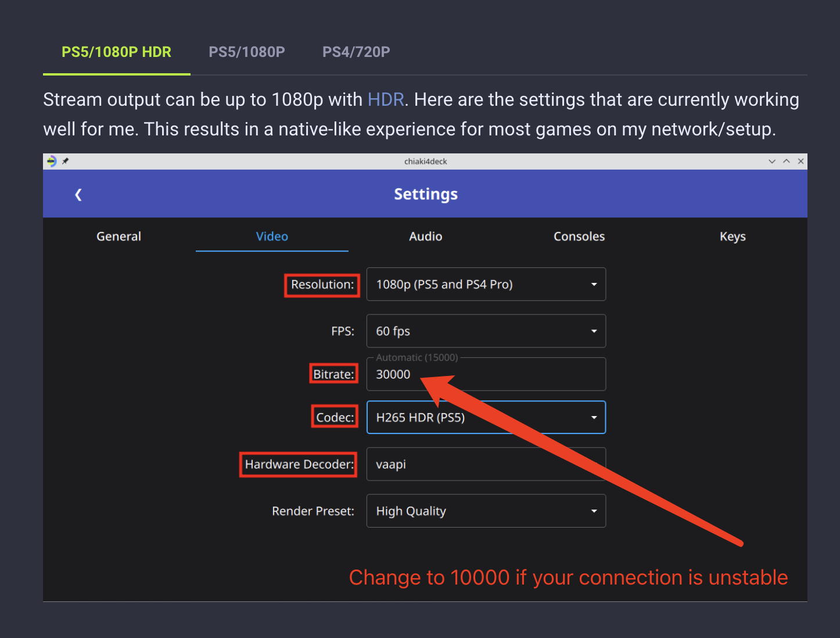Open the Keys settings tab
The height and width of the screenshot is (638, 840).
pos(733,236)
